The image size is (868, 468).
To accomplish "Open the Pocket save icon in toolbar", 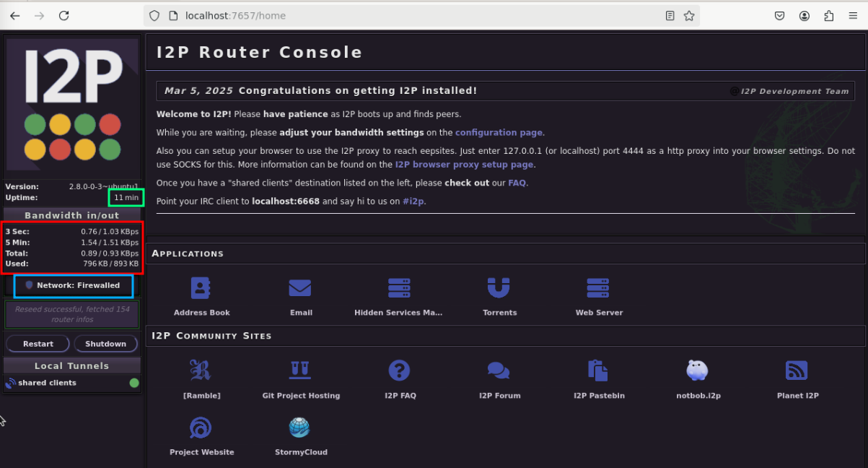I will pyautogui.click(x=780, y=15).
